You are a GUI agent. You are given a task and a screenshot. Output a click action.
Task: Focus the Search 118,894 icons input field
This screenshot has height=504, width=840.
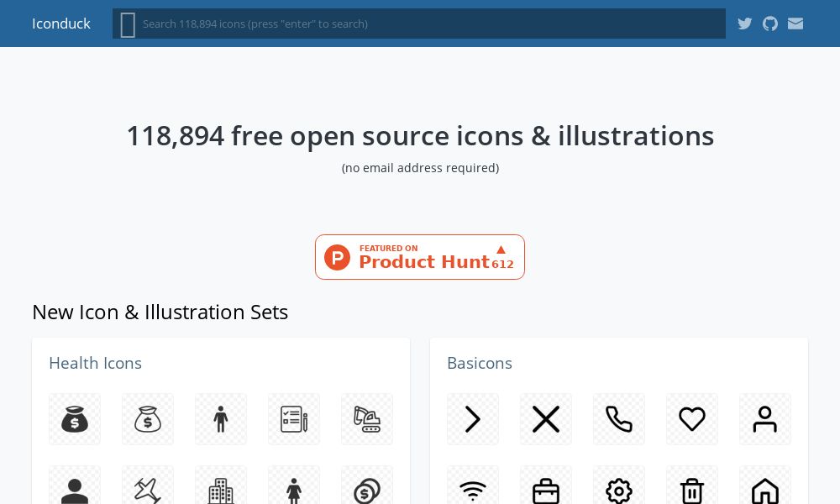click(x=419, y=24)
